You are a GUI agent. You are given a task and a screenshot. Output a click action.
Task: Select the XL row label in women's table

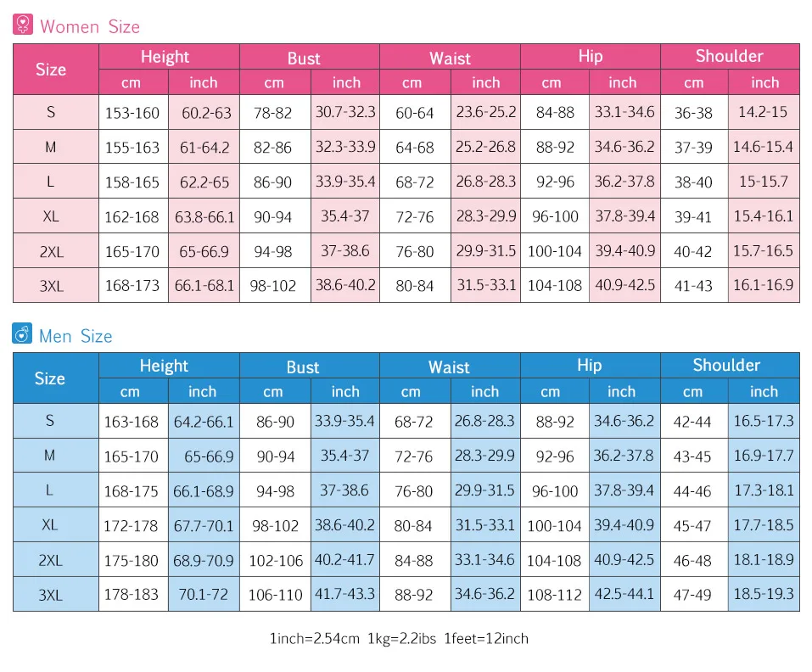(51, 216)
